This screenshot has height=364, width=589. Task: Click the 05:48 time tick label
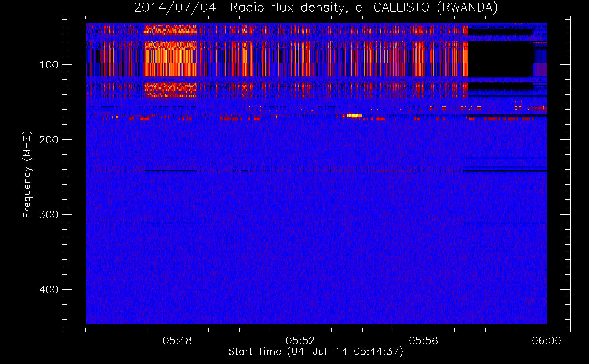coord(177,341)
